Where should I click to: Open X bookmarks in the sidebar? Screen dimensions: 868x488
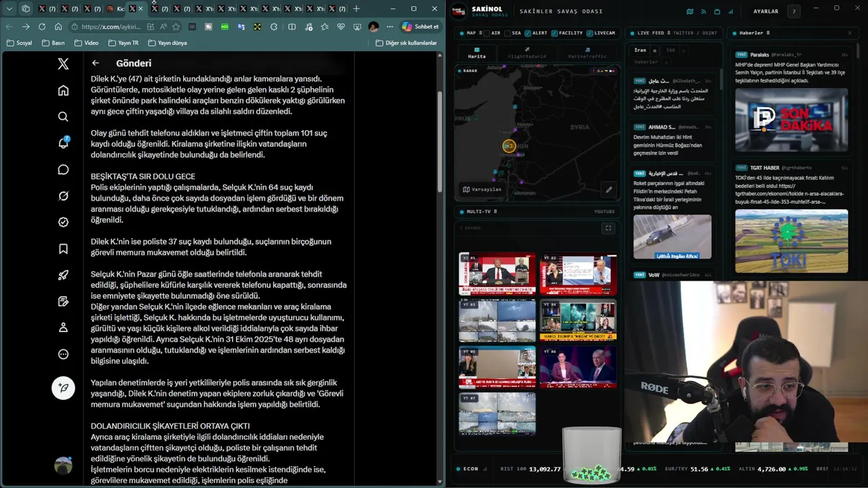[x=63, y=249]
